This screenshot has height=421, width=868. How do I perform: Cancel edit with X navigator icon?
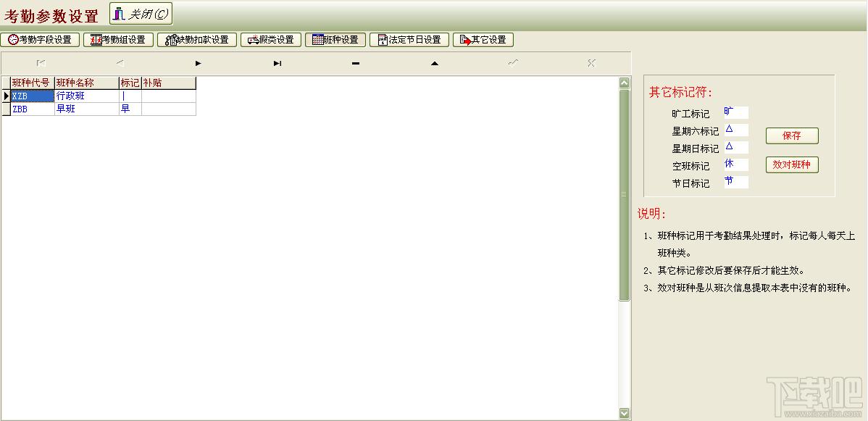pyautogui.click(x=592, y=63)
